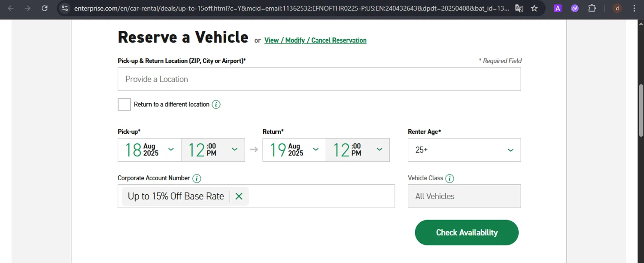Screen dimensions: 644x263
Task: Click info icon next to Corporate Account Number
Action: point(197,178)
